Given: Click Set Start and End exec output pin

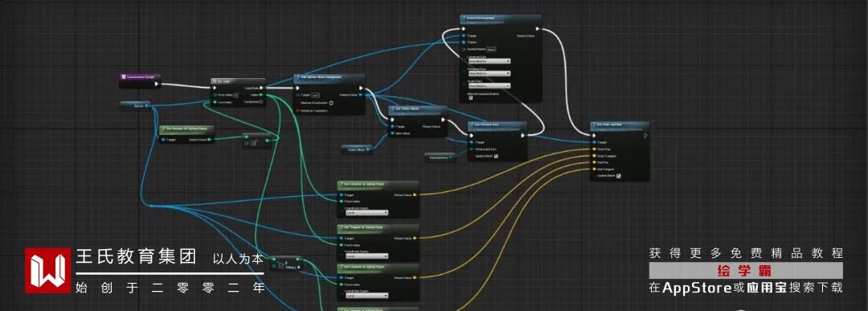Looking at the screenshot, I should click(x=645, y=135).
